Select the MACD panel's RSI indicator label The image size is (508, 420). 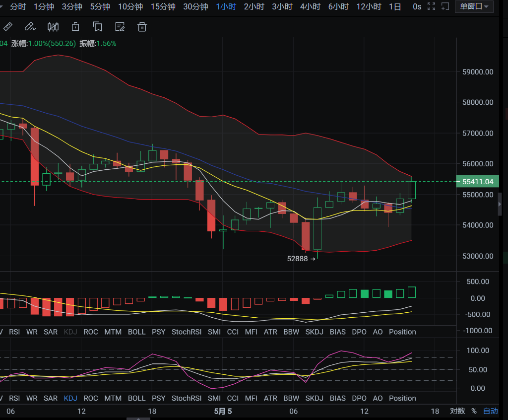14,332
